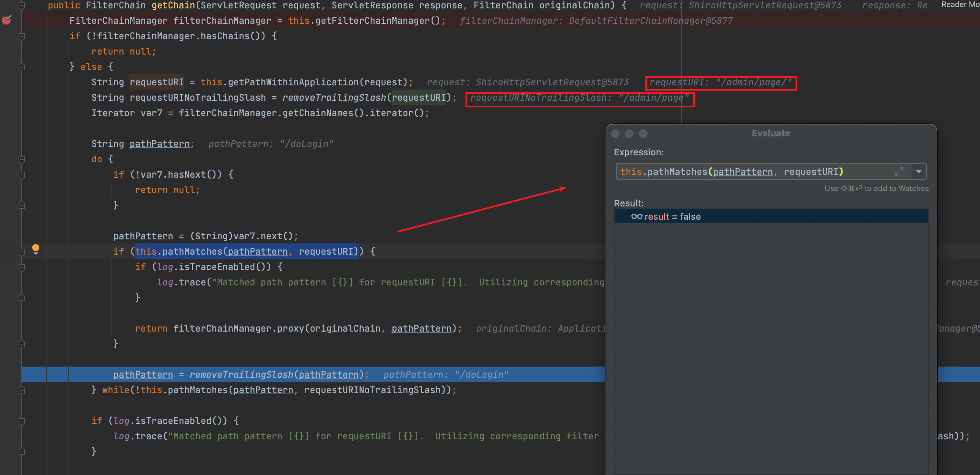
Task: Click the yellow lightbulb intention icon
Action: pyautogui.click(x=35, y=249)
